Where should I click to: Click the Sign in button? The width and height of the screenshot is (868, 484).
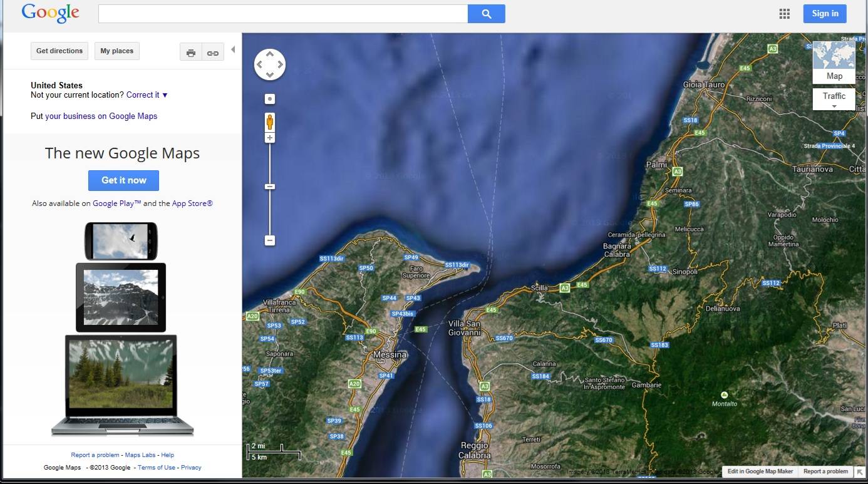[825, 14]
